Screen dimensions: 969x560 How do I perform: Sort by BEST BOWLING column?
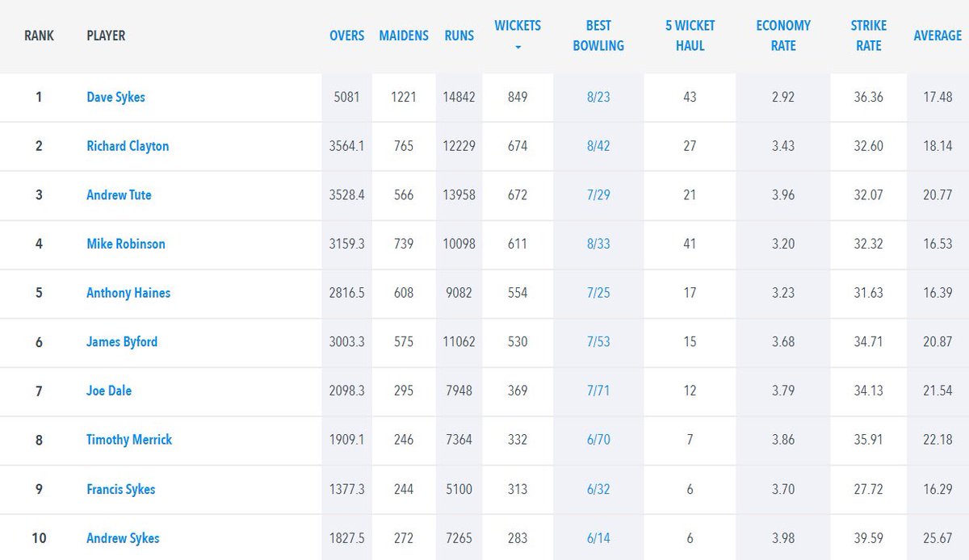(x=598, y=36)
